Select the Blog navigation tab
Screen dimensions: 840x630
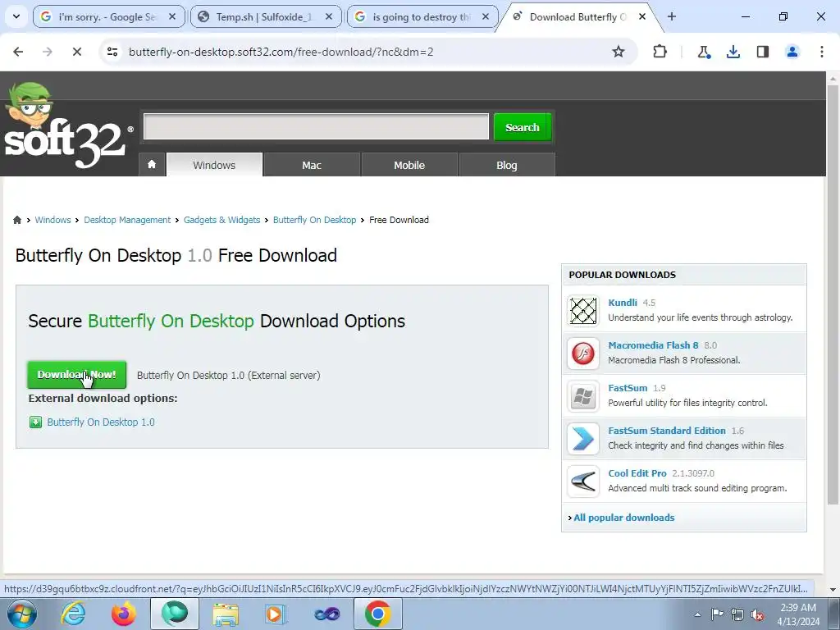(507, 165)
